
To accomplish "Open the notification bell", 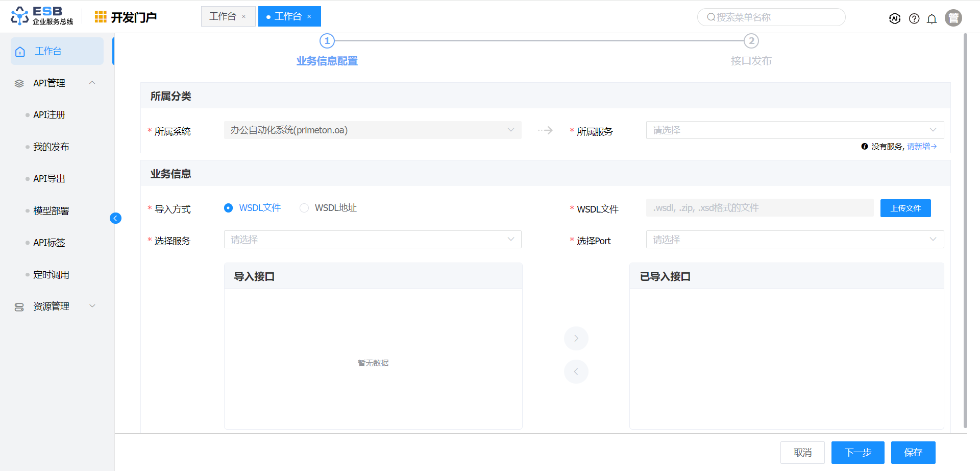I will (x=932, y=19).
